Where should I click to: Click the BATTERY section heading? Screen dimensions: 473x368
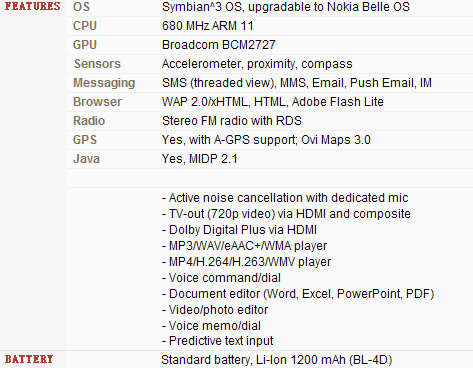29,359
